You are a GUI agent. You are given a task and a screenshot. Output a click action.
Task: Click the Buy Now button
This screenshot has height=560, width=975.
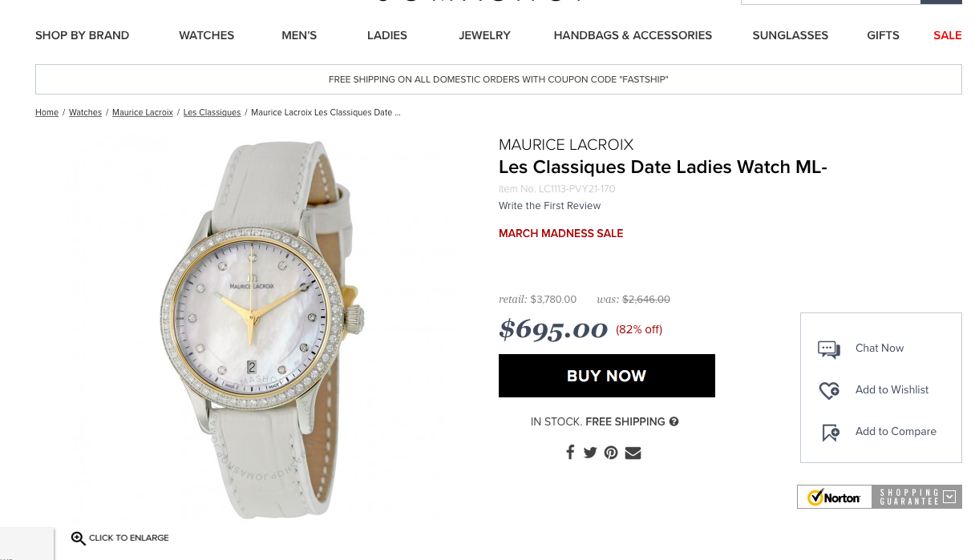tap(607, 376)
